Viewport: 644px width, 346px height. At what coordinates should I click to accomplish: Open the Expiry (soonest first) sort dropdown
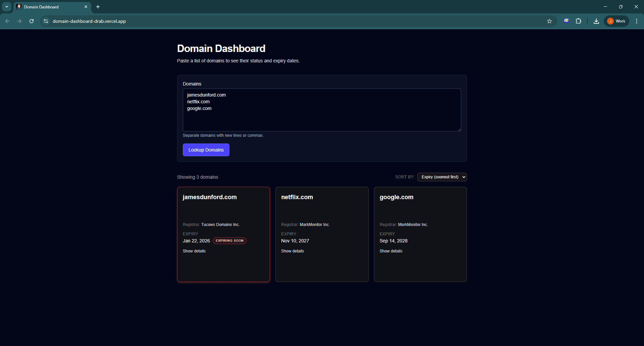442,177
